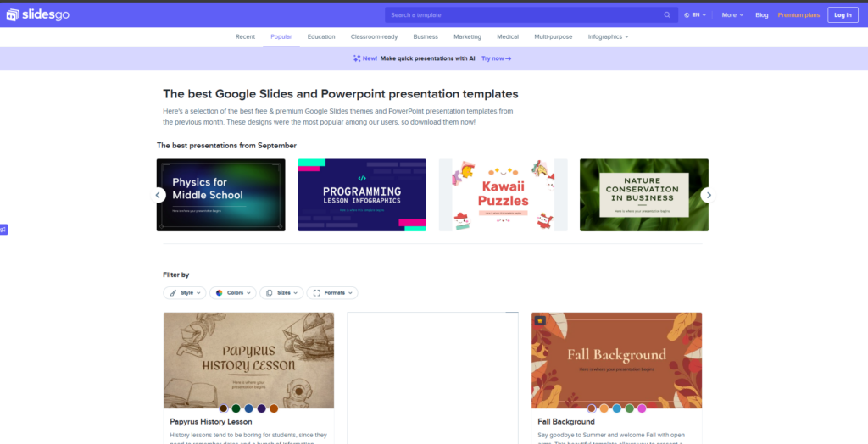
Task: Click the search magnifier icon
Action: coord(667,14)
